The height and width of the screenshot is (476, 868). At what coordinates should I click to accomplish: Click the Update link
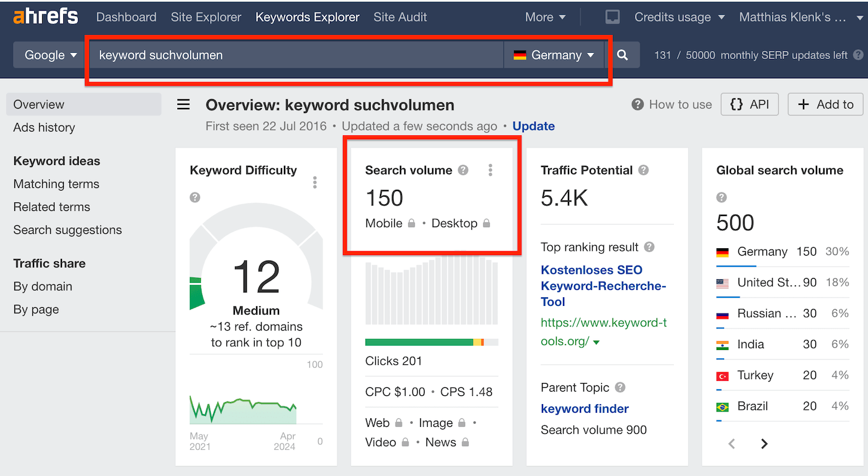pos(533,126)
